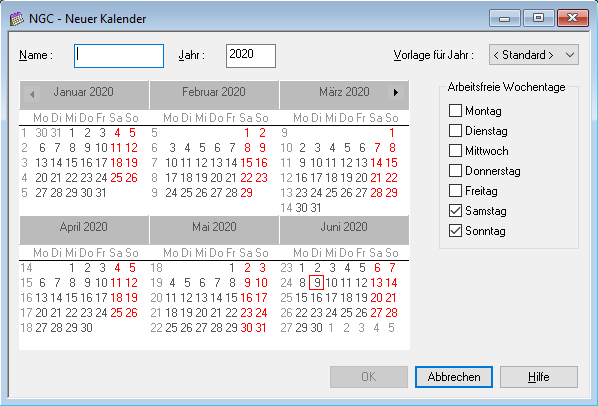The width and height of the screenshot is (598, 406).
Task: Click the greyed-out OK button
Action: (x=369, y=377)
